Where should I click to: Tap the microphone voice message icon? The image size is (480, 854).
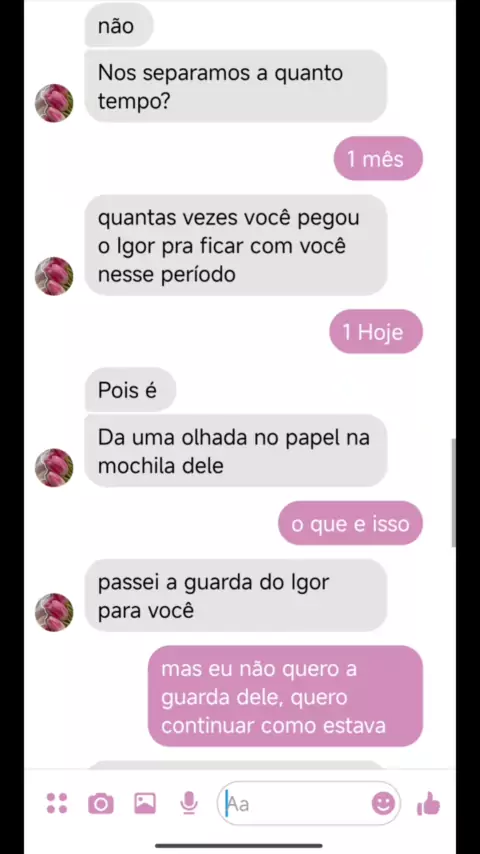[189, 803]
